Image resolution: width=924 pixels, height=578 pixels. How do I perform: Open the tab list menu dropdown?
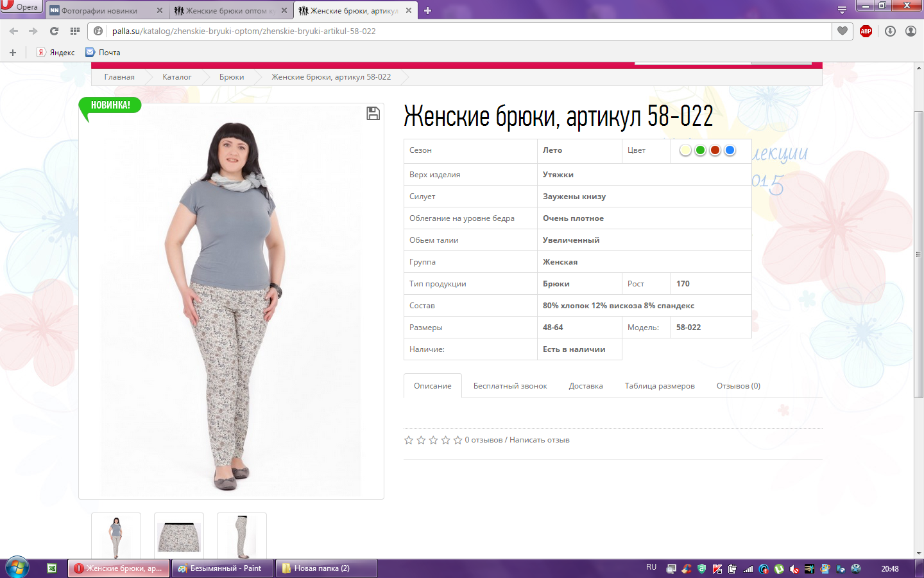[842, 10]
